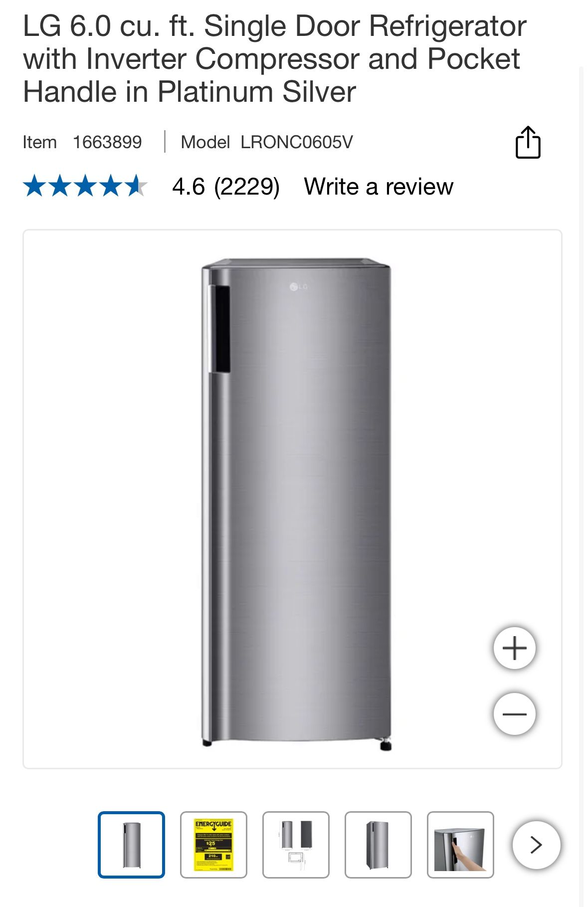Viewport: 588px width, 907px height.
Task: Click the half-filled fifth rating star
Action: point(136,186)
